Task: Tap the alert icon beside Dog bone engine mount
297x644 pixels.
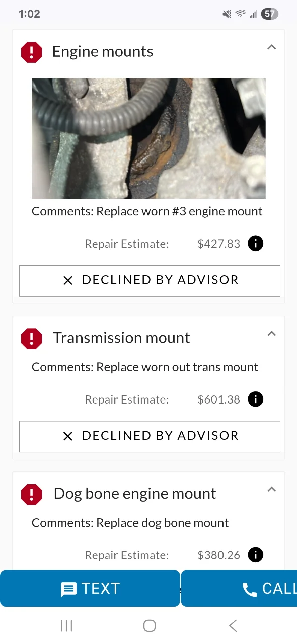Action: 31,494
